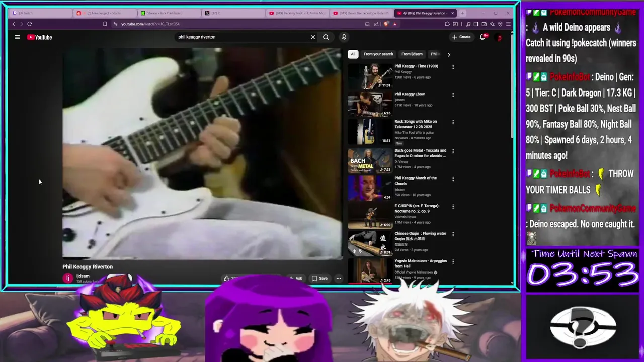Open a new browser tab with plus
This screenshot has width=644, height=362.
462,13
